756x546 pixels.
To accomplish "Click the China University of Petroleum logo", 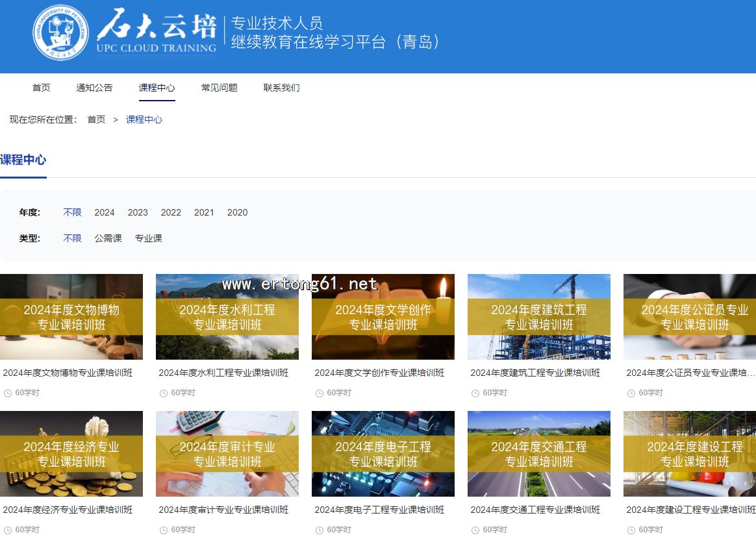I will point(60,33).
